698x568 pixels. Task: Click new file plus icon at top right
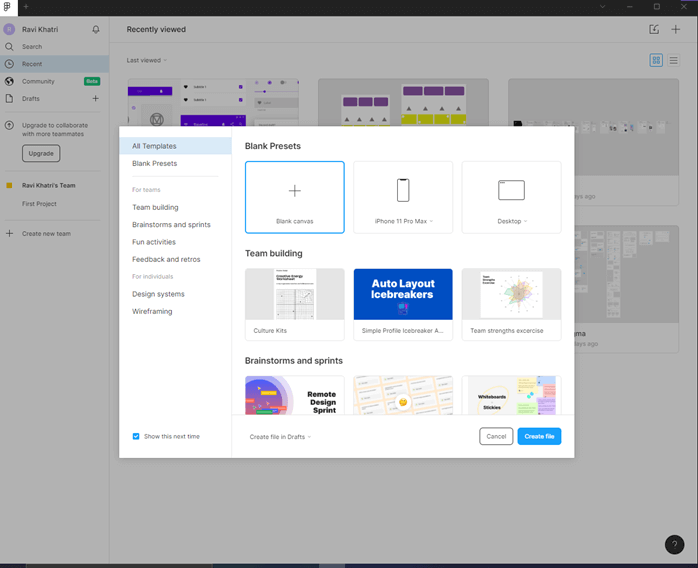(676, 29)
